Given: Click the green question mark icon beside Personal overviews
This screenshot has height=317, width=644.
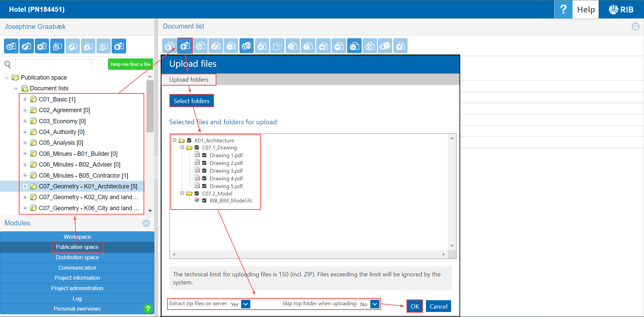Looking at the screenshot, I should point(148,308).
